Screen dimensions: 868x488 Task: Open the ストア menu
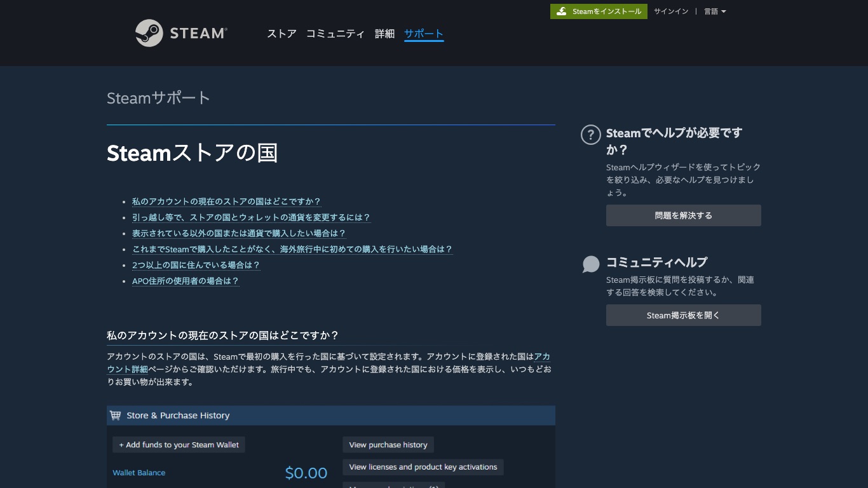pyautogui.click(x=281, y=34)
